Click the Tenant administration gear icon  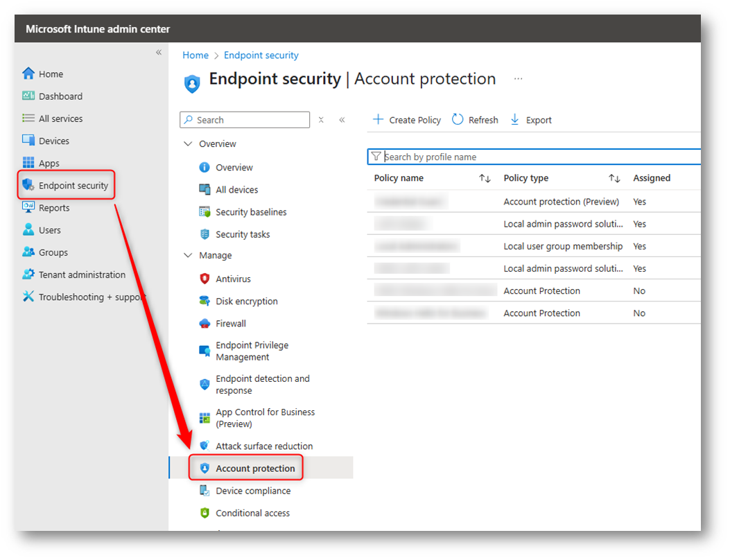[x=28, y=274]
